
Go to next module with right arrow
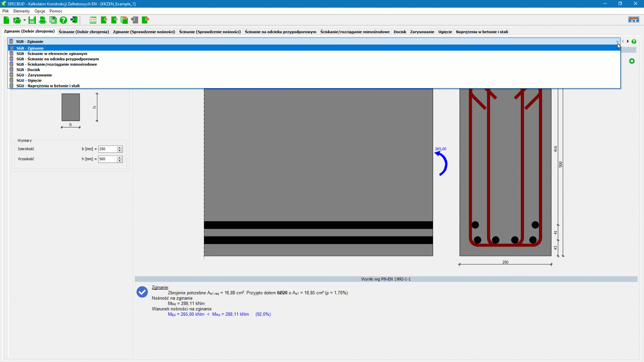(627, 41)
